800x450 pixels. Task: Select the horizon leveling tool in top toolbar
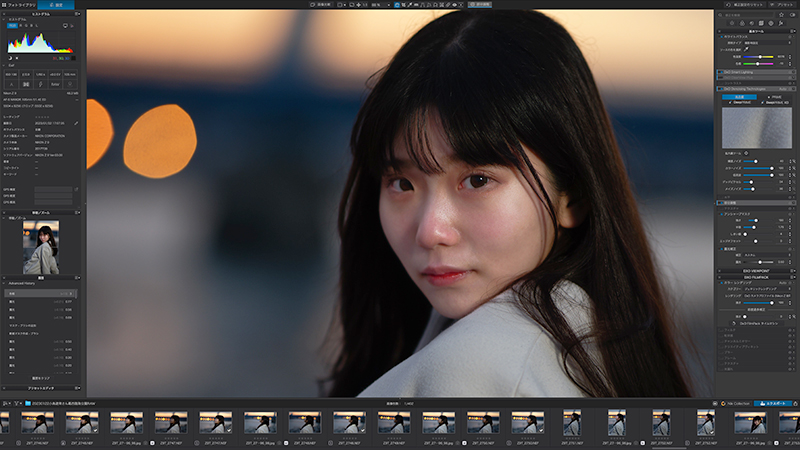tap(416, 5)
